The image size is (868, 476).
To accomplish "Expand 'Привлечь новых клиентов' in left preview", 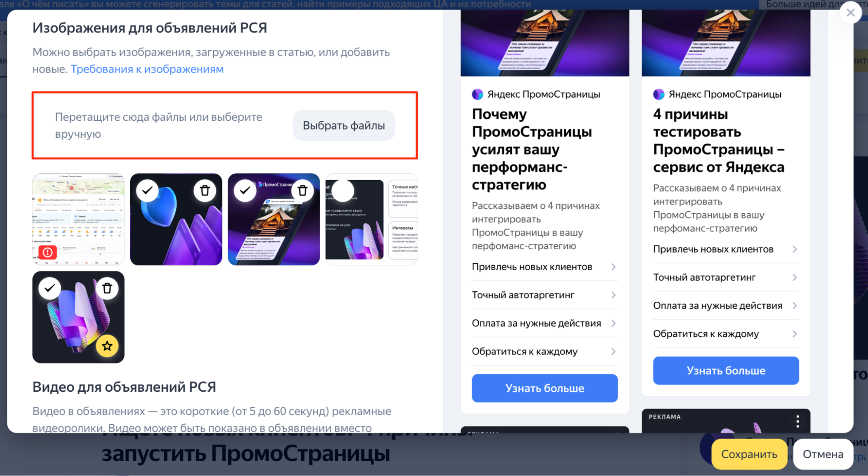I will click(x=545, y=267).
